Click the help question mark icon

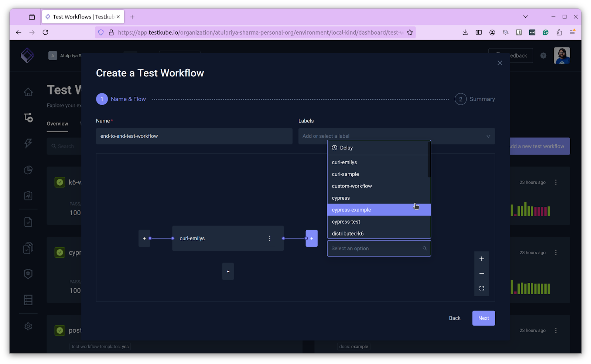(543, 55)
